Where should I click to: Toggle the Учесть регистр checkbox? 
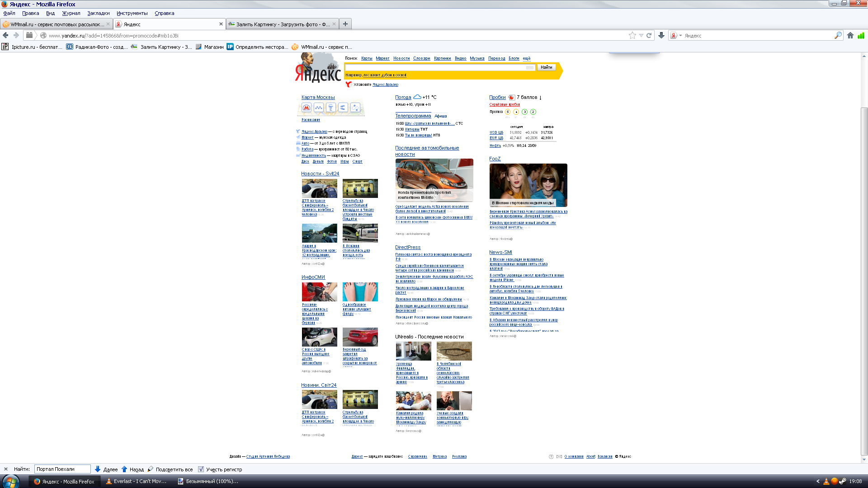[201, 469]
